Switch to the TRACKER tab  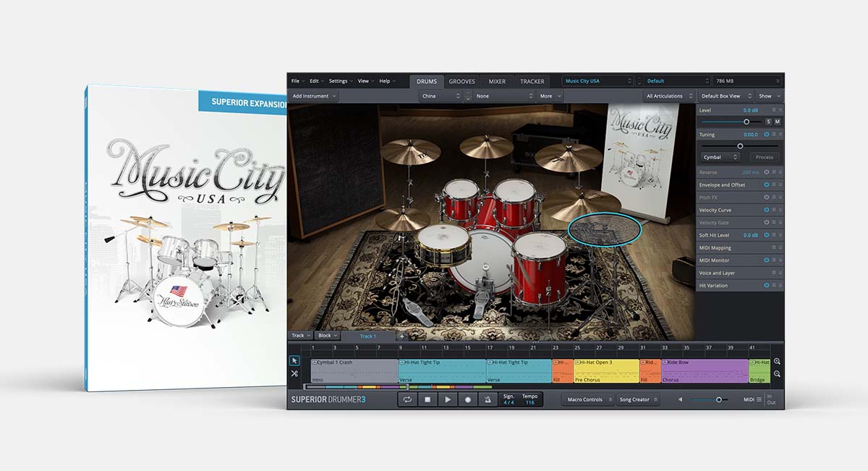coord(532,81)
